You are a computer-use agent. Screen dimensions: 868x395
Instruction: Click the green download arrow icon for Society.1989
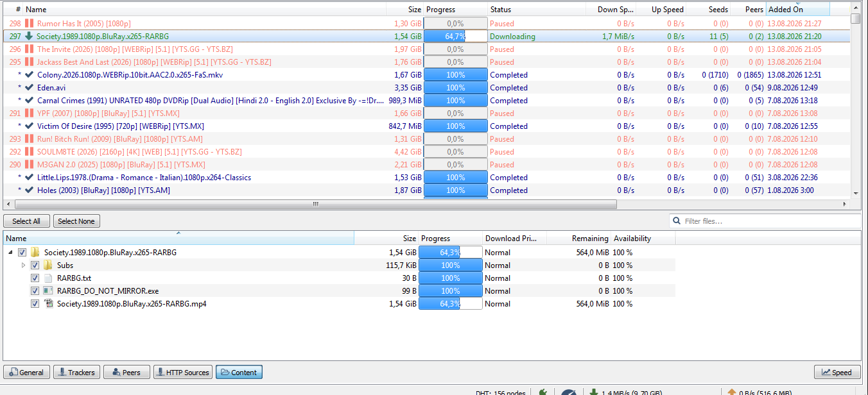tap(29, 37)
